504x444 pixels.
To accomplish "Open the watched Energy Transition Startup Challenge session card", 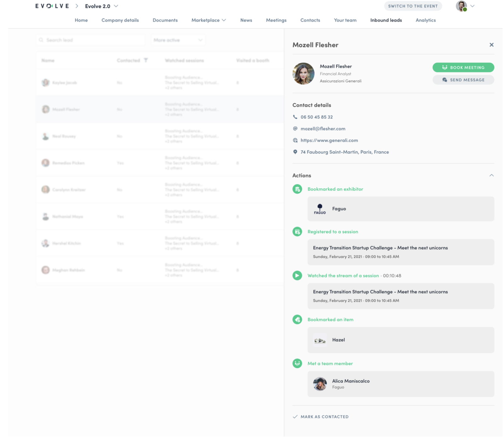I will 401,296.
